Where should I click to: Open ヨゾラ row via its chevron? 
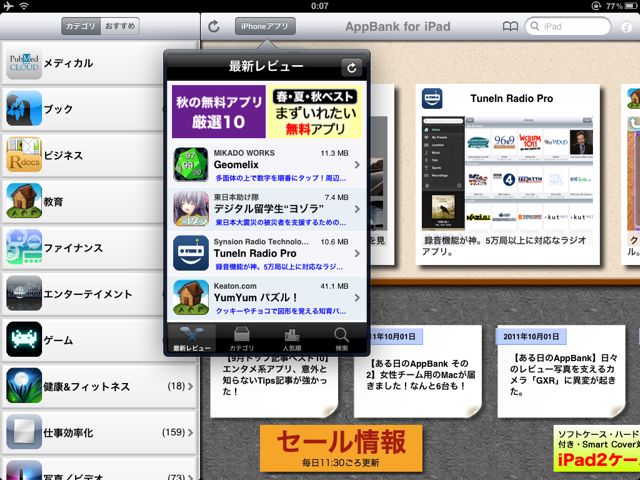point(357,209)
